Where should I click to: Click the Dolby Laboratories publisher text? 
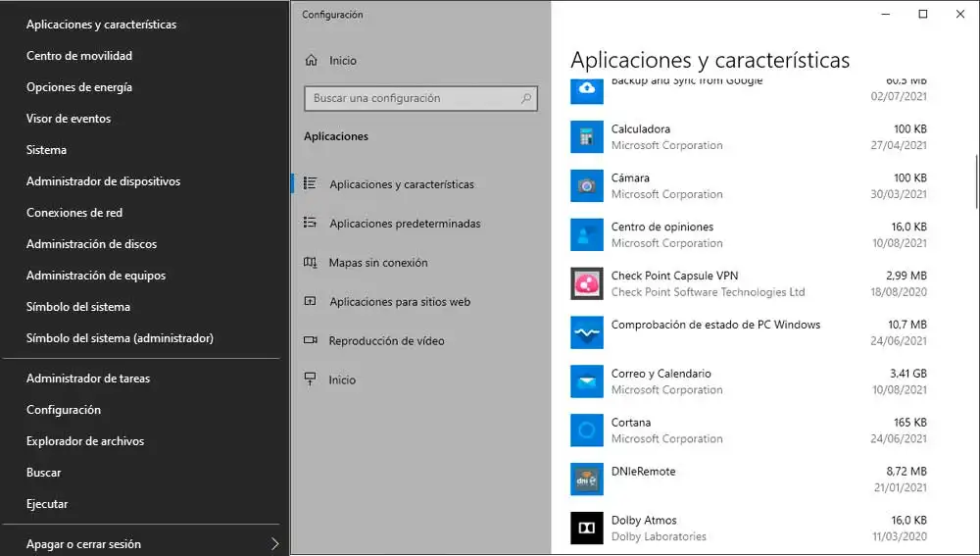(659, 536)
